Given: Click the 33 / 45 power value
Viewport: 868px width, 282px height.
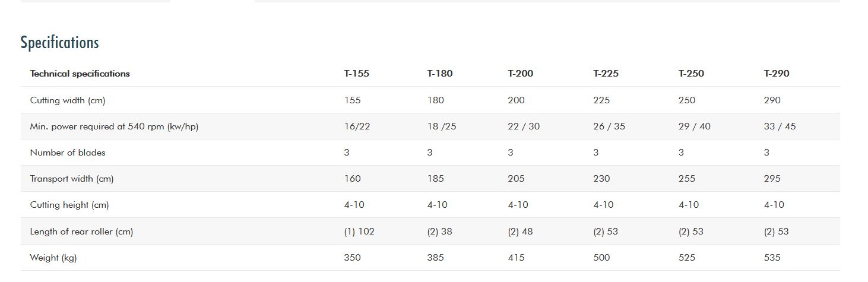Looking at the screenshot, I should click(x=781, y=126).
